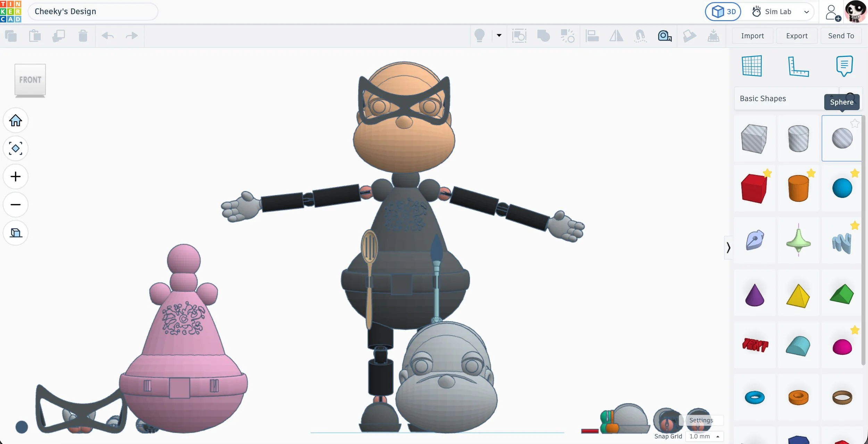This screenshot has width=868, height=444.
Task: Select the green Roof shape
Action: click(842, 294)
